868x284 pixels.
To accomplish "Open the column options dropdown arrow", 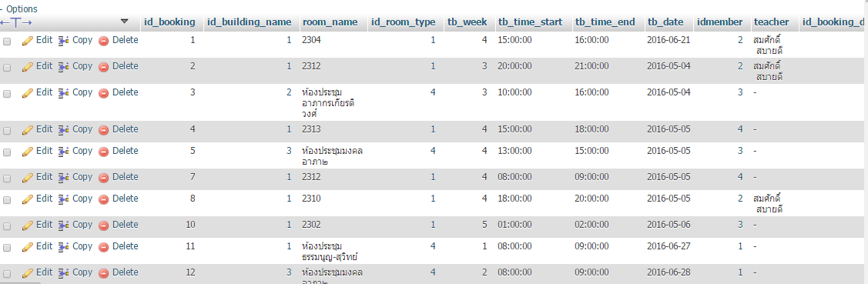I will pos(125,22).
